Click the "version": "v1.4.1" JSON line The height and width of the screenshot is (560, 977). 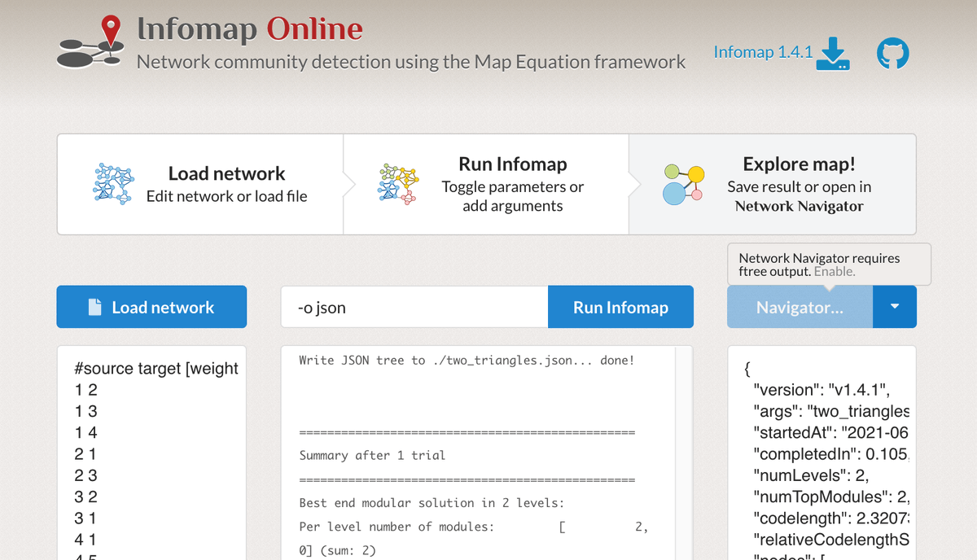(822, 390)
